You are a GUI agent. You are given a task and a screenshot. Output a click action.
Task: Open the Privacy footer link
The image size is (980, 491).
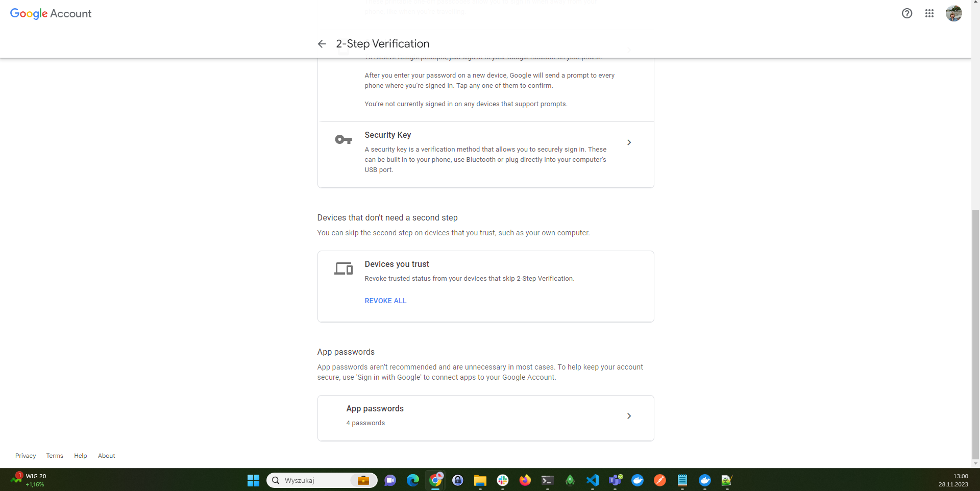26,456
